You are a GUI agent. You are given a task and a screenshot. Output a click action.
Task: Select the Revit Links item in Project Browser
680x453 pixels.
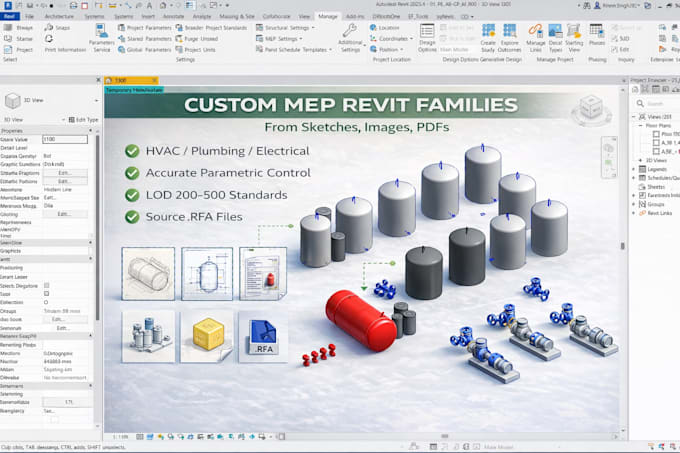click(x=659, y=213)
